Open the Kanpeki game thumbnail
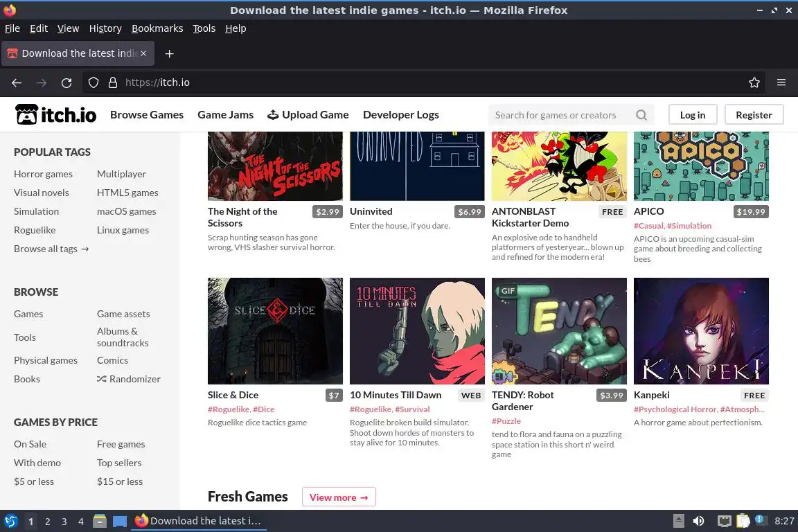Viewport: 798px width, 532px height. [701, 331]
